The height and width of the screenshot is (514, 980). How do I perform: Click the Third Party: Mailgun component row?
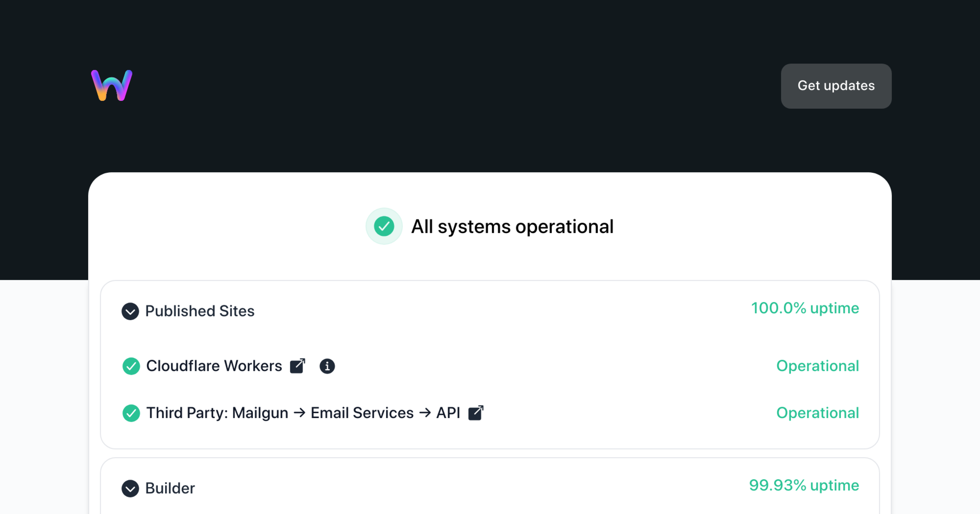click(304, 413)
